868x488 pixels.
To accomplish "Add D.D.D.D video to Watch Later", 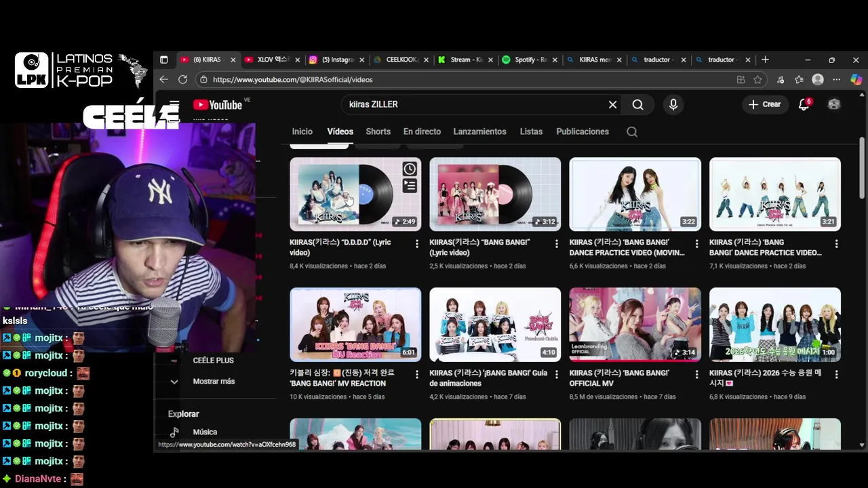I will (x=410, y=169).
